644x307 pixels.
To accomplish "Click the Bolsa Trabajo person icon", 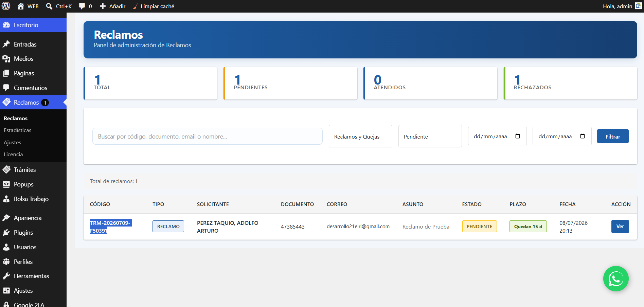I will pos(6,199).
